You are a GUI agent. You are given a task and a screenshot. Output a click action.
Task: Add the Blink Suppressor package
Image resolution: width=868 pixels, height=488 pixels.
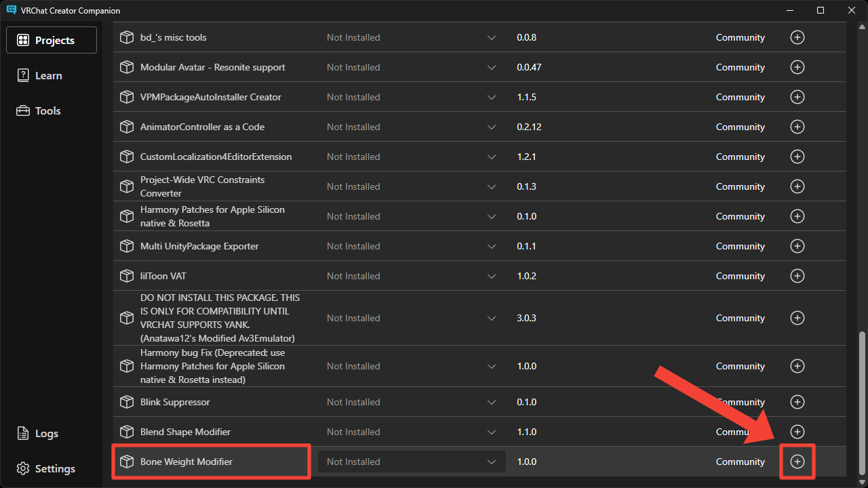tap(797, 402)
